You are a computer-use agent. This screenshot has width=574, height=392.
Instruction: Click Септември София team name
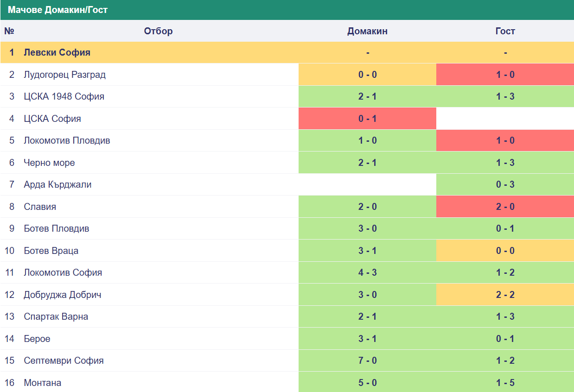click(x=64, y=360)
